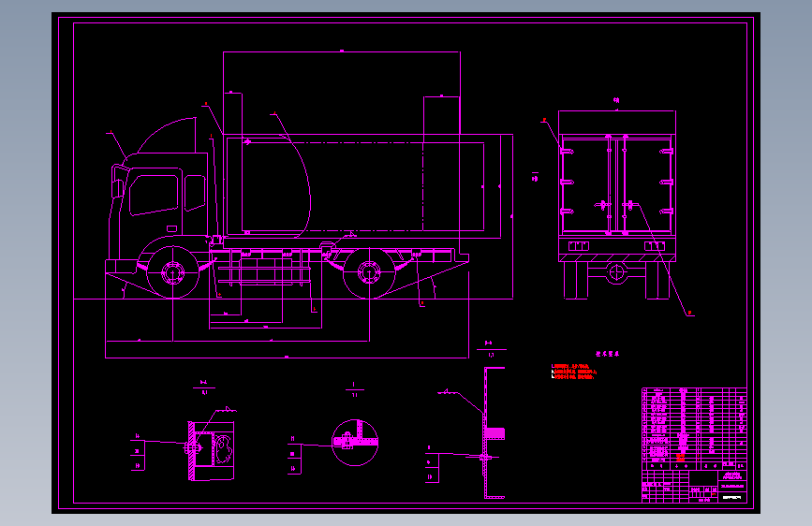812x526 pixels.
Task: Click the technical requirements heading above red notes
Action: (x=607, y=354)
